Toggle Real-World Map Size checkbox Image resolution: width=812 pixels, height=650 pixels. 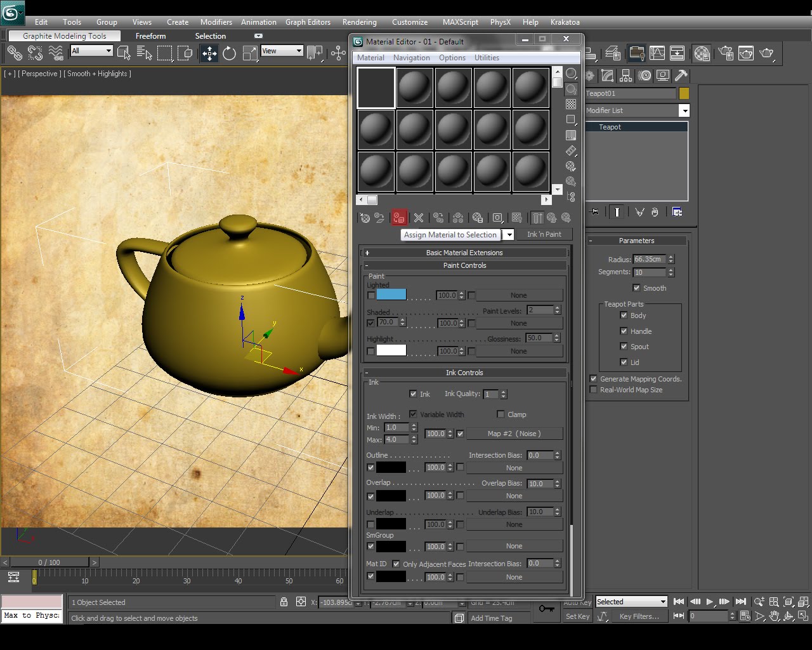click(x=593, y=389)
